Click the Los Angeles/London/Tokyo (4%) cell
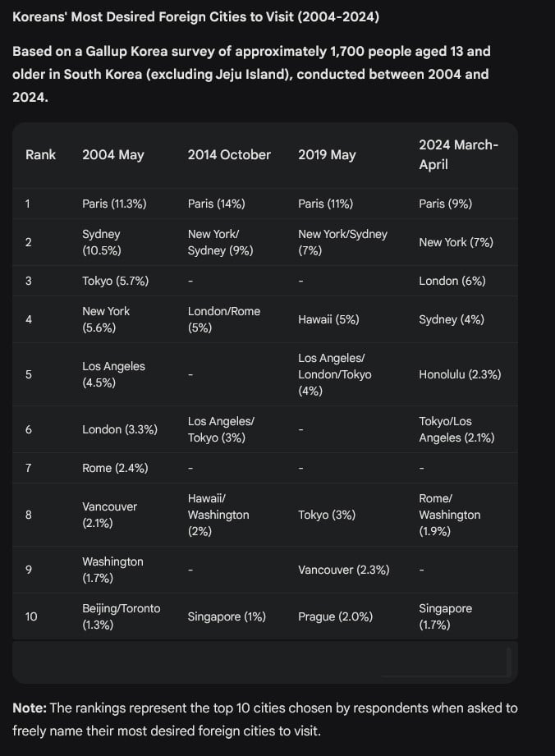Screen dimensions: 555x756 (x=335, y=374)
